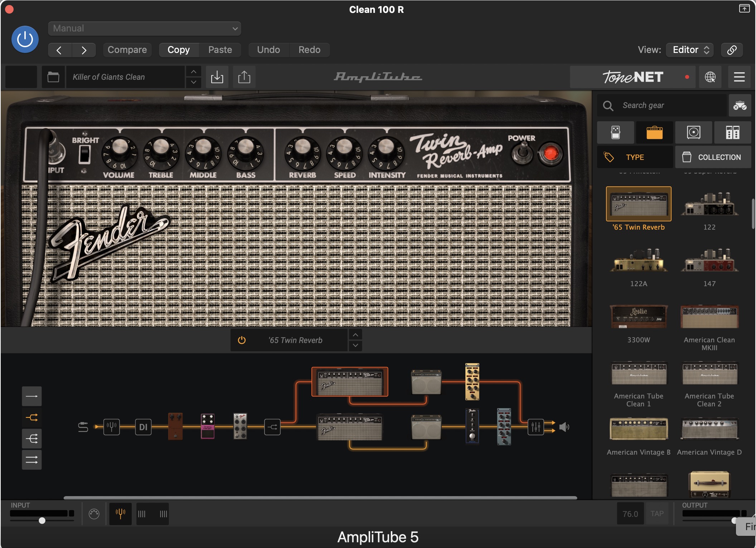The height and width of the screenshot is (548, 756).
Task: Select the previous preset with up chevron
Action: [193, 72]
